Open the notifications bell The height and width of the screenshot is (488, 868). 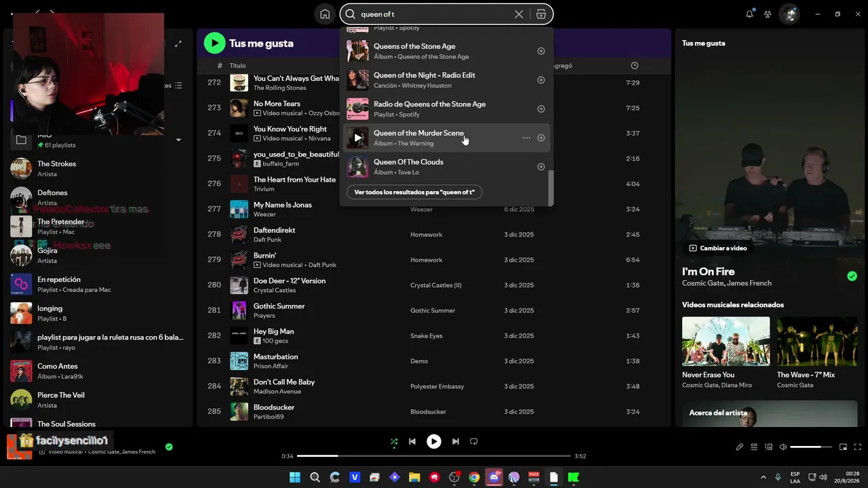pyautogui.click(x=749, y=14)
